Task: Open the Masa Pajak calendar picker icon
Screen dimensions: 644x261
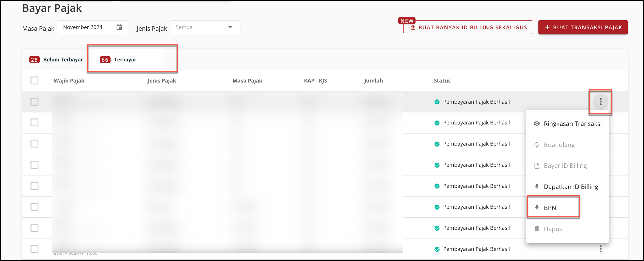Action: tap(119, 27)
